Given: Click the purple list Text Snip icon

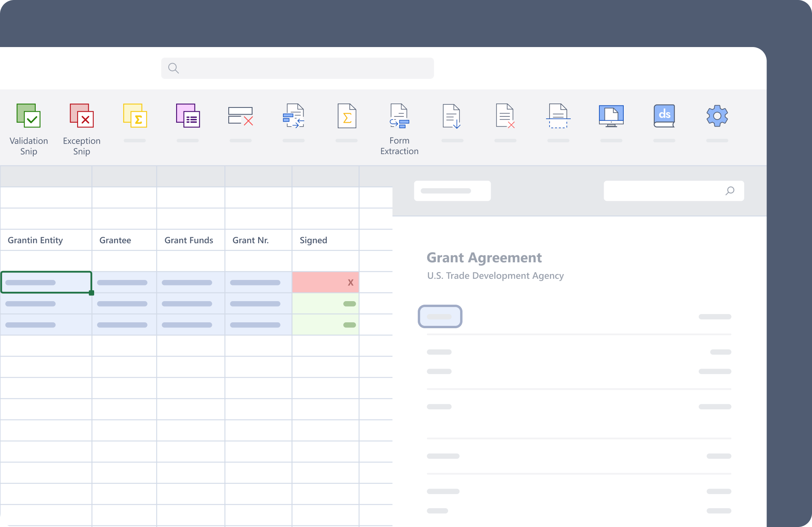Looking at the screenshot, I should click(188, 116).
